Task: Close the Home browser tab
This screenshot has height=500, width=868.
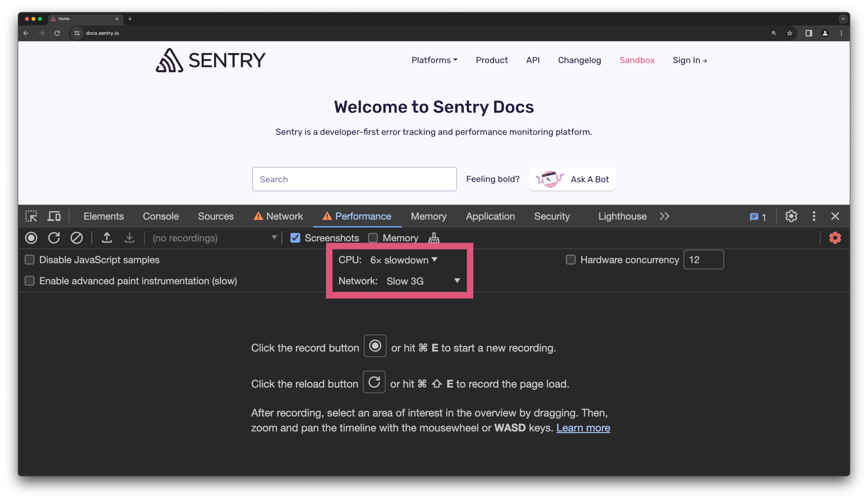Action: click(117, 19)
